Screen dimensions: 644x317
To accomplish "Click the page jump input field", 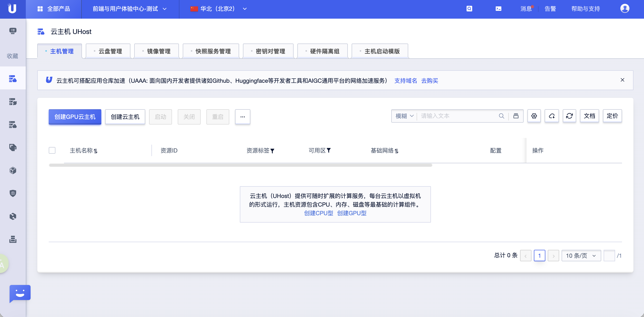I will click(609, 256).
